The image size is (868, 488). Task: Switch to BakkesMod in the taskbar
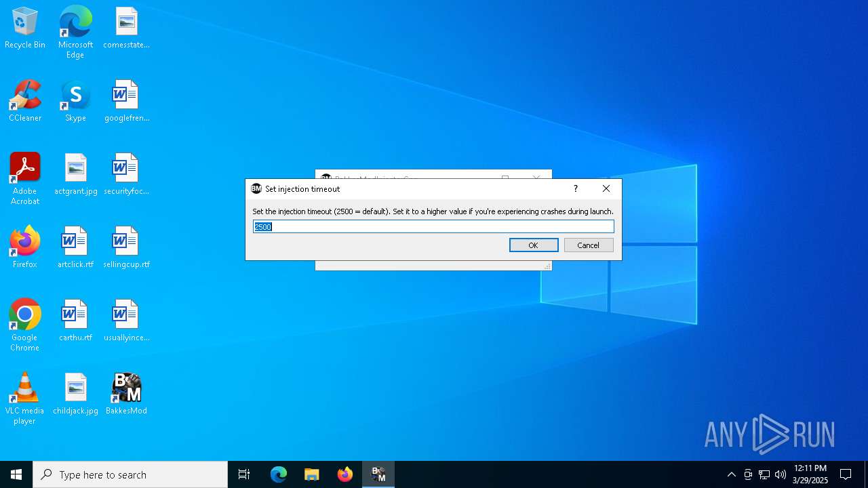(378, 474)
